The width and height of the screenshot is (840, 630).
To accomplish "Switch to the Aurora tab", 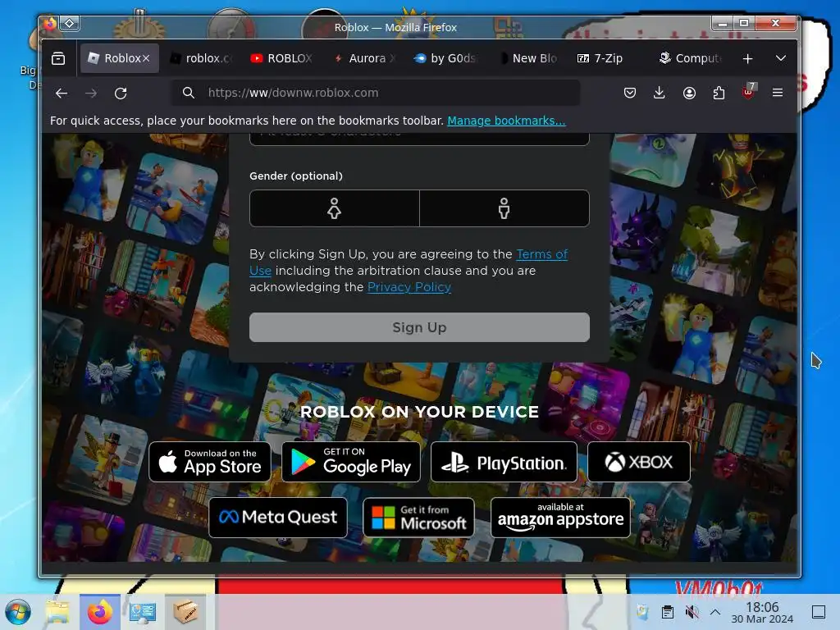I will 365,58.
